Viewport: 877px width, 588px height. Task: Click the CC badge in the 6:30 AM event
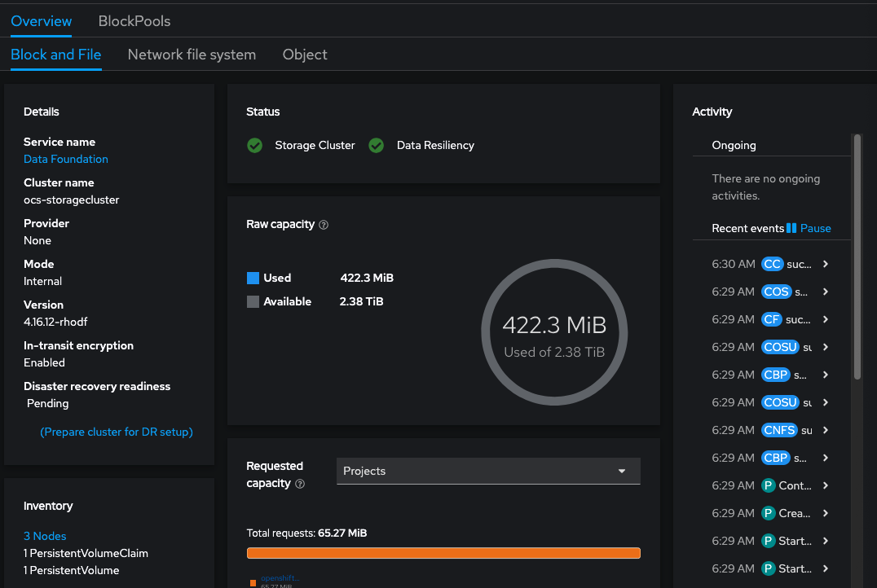773,264
